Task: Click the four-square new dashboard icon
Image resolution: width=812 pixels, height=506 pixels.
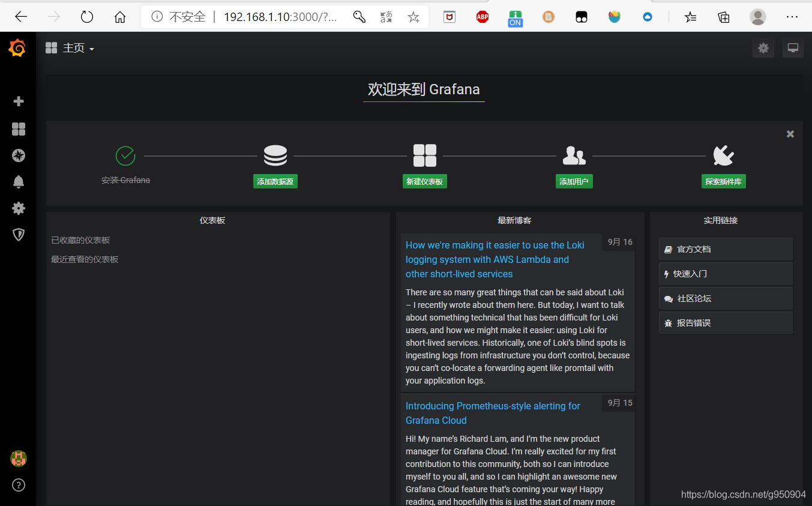Action: (425, 156)
